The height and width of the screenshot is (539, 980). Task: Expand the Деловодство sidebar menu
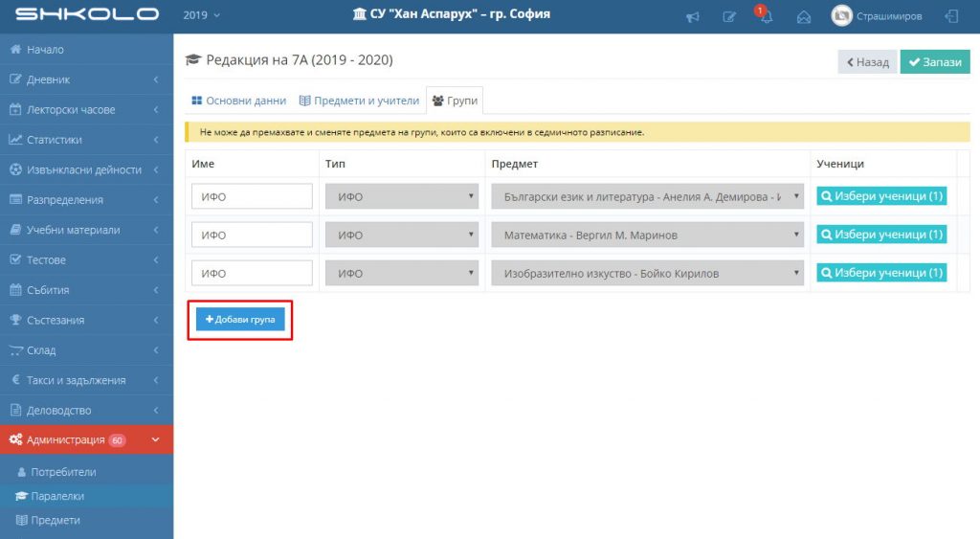pos(86,410)
